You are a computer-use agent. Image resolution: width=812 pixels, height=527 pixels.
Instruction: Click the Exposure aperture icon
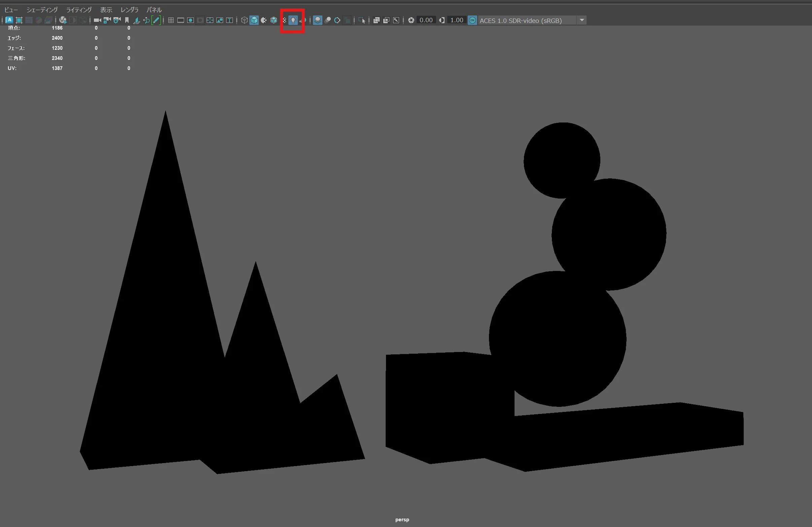point(411,20)
